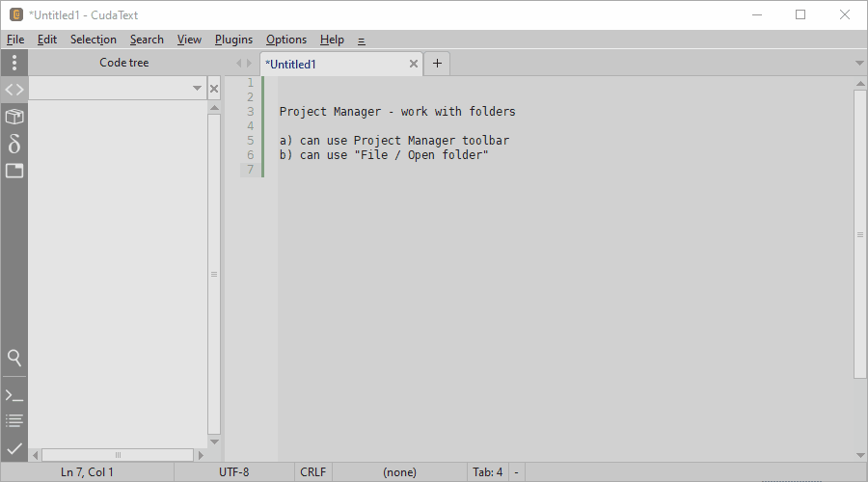Open the UTF-8 encoding selector

[x=233, y=472]
